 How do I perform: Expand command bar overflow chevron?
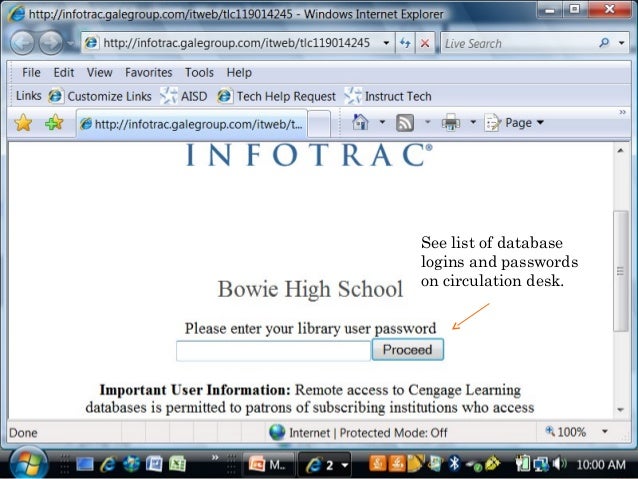(623, 112)
